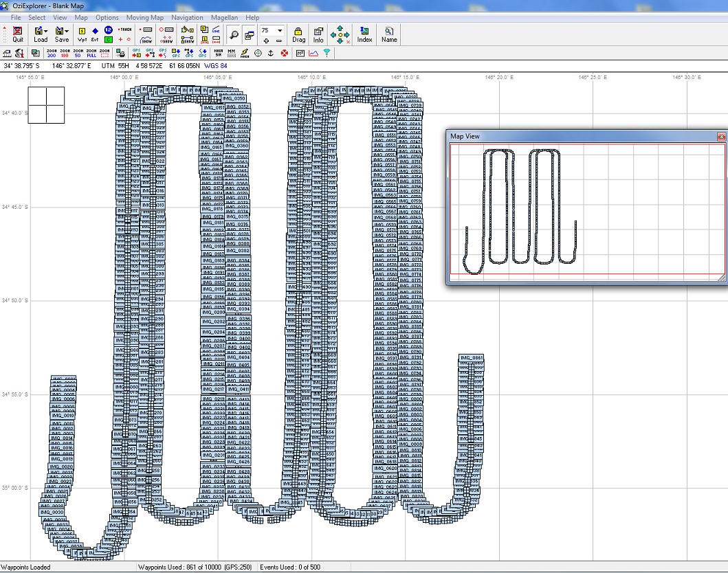The image size is (728, 573).
Task: Toggle the magnifier zoom window button
Action: (234, 34)
